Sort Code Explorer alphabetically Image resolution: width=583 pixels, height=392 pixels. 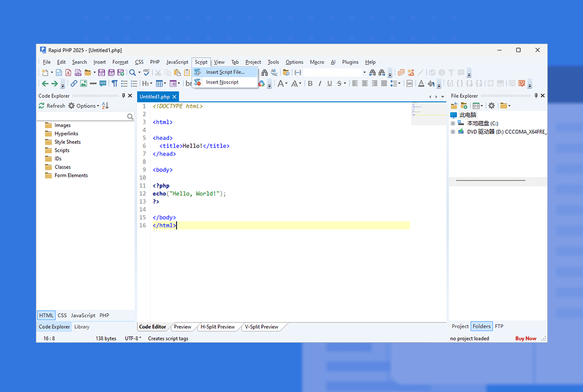(x=105, y=106)
